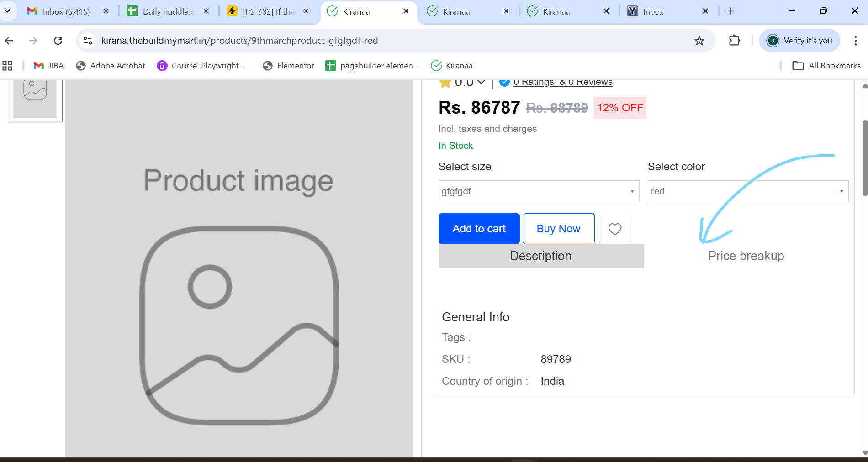The height and width of the screenshot is (462, 868).
Task: Open pagebuilder elements bookmark
Action: pyautogui.click(x=372, y=66)
